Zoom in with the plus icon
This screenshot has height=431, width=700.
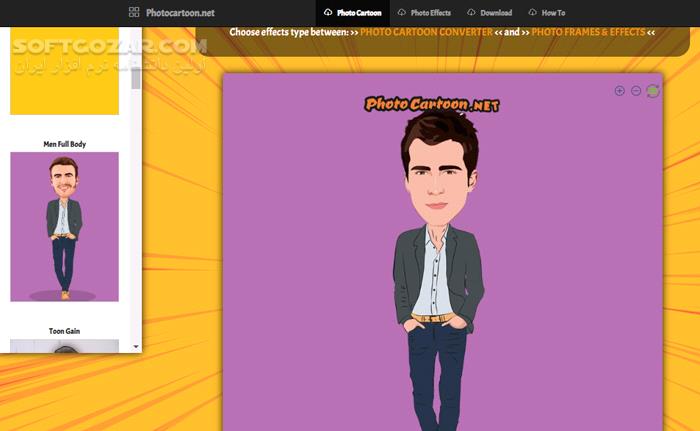pyautogui.click(x=619, y=91)
